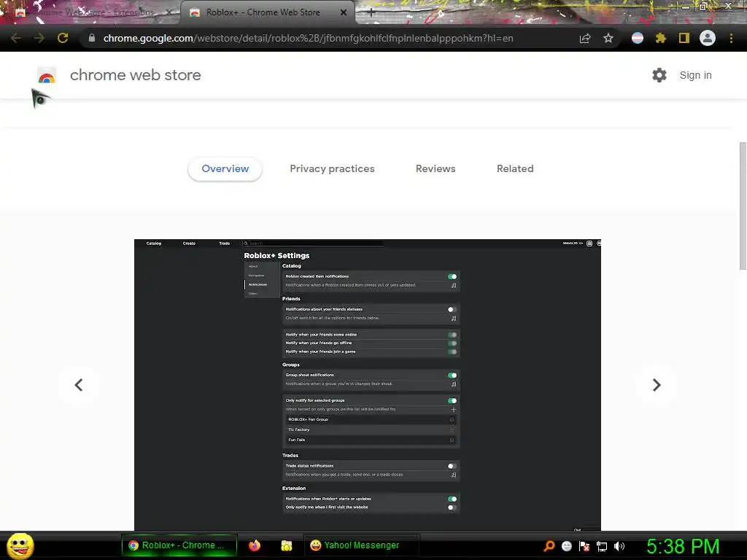The height and width of the screenshot is (560, 747).
Task: Click the chrome web store title text
Action: pyautogui.click(x=135, y=75)
